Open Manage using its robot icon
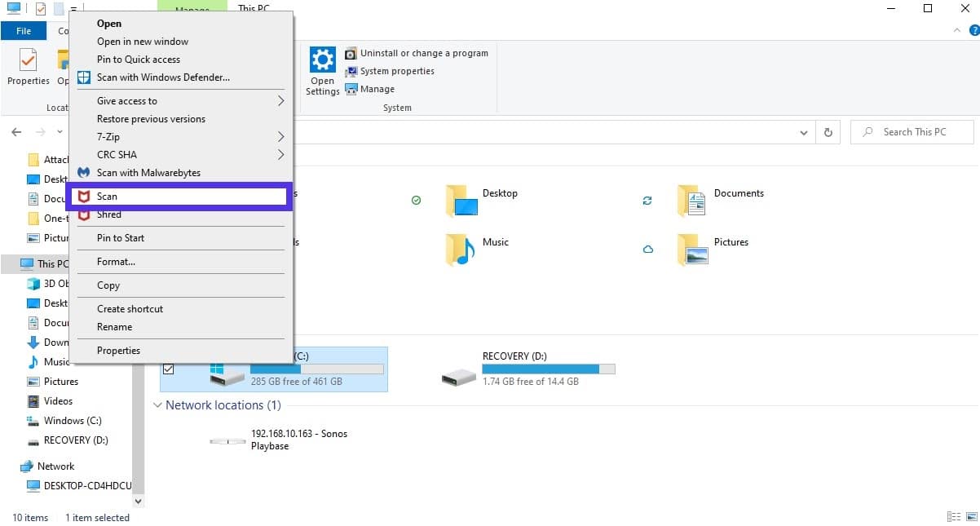The image size is (980, 526). tap(352, 89)
